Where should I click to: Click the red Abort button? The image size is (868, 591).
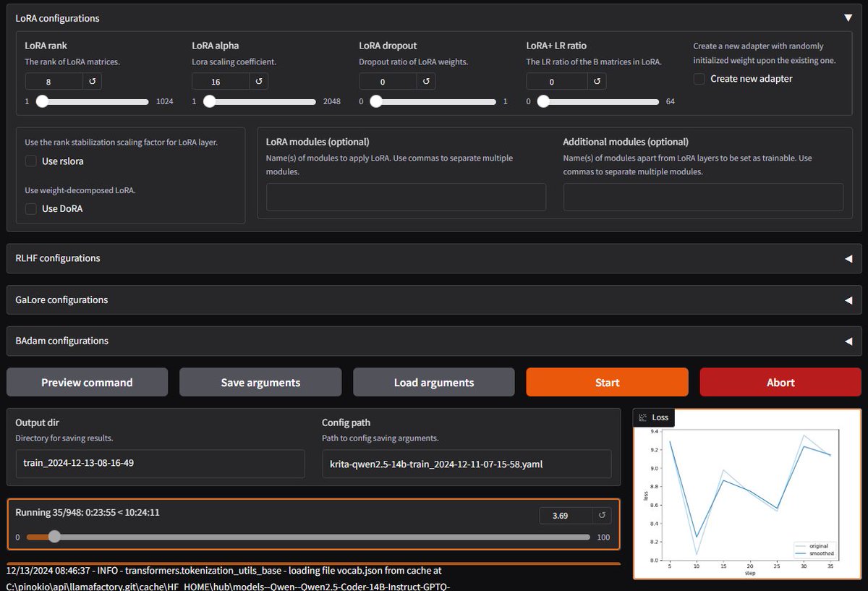point(780,382)
